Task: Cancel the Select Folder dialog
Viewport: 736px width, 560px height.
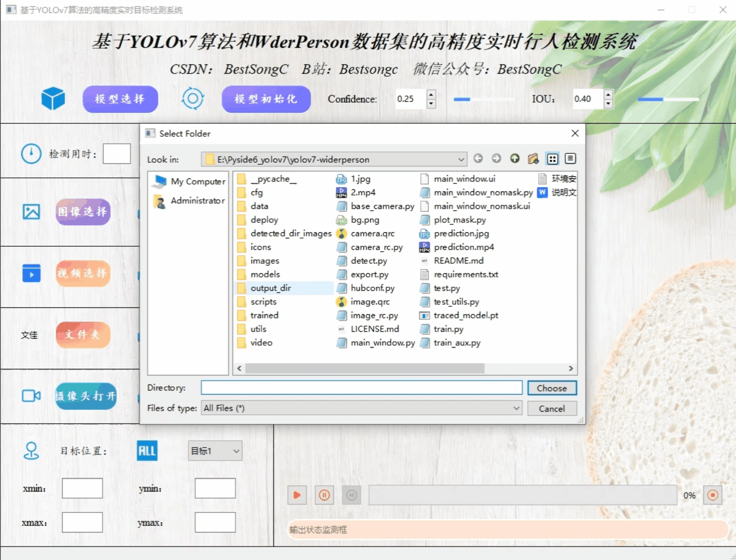Action: coord(551,409)
